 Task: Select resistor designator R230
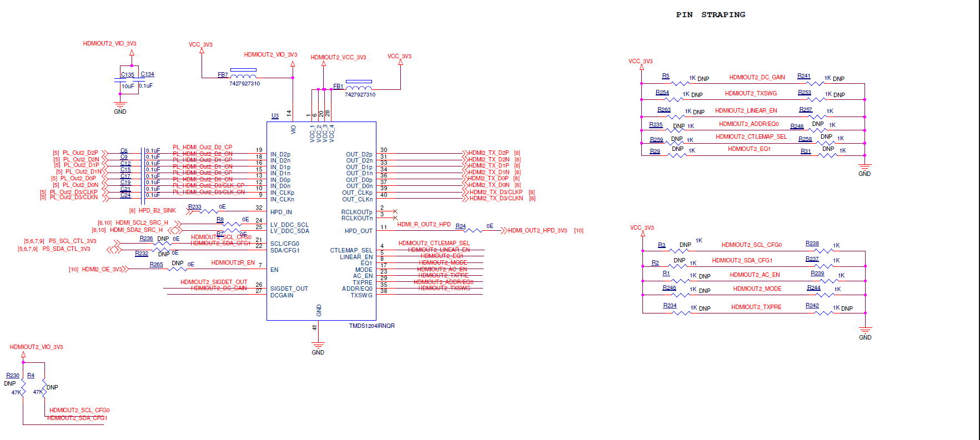click(x=13, y=375)
